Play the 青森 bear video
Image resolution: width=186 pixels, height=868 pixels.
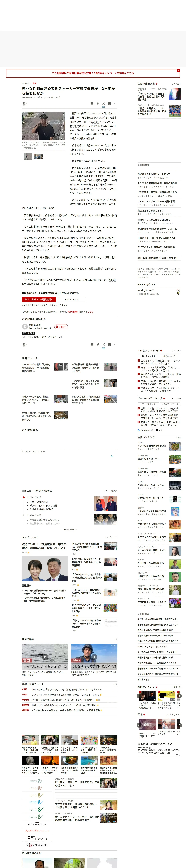pos(45,657)
